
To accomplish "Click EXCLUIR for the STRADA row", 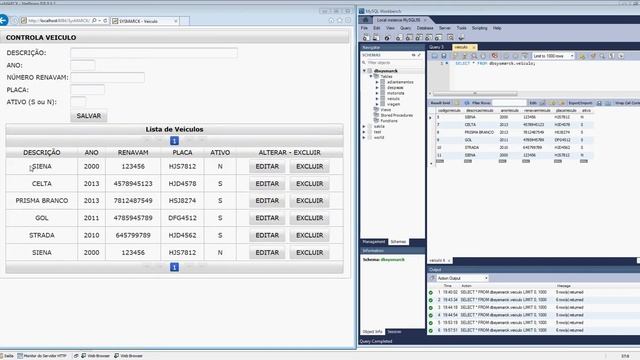I will [309, 236].
